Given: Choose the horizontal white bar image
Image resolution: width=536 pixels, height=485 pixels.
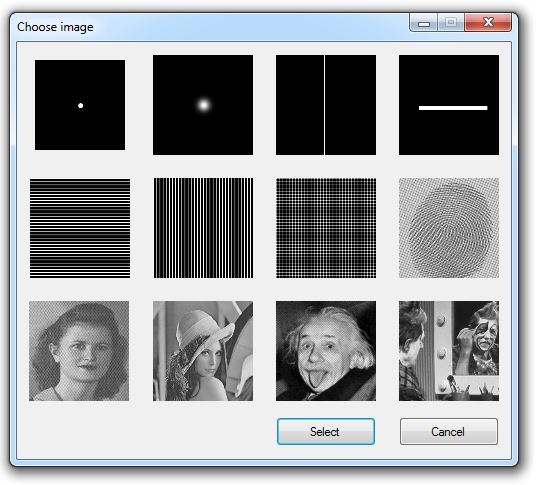Looking at the screenshot, I should click(x=449, y=105).
